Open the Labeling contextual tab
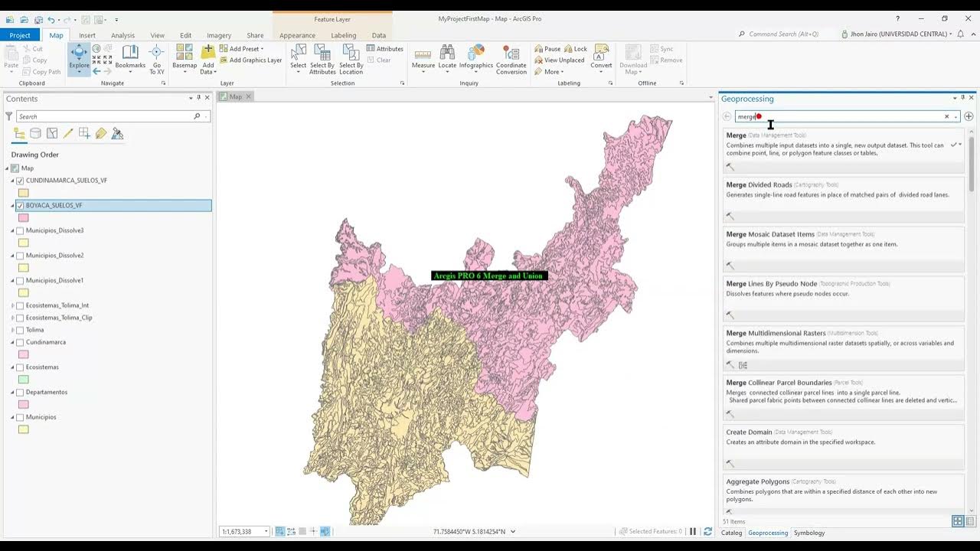The width and height of the screenshot is (980, 551). point(343,35)
